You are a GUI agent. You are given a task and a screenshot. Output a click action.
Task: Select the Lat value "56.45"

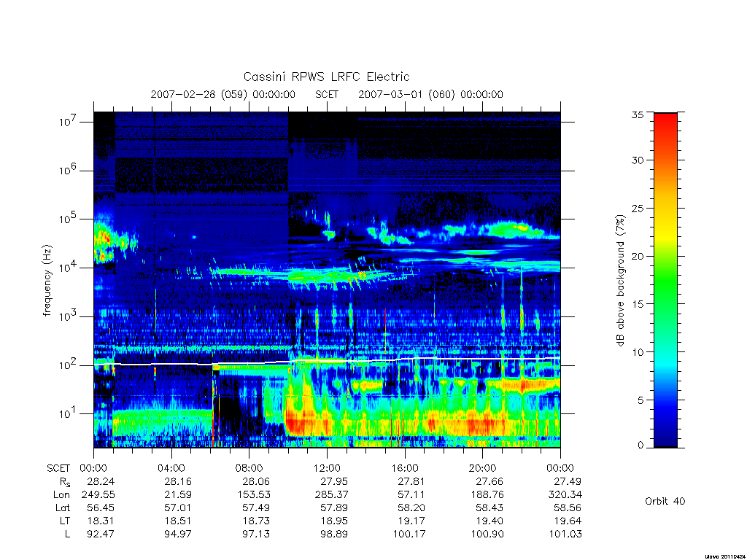pyautogui.click(x=101, y=507)
